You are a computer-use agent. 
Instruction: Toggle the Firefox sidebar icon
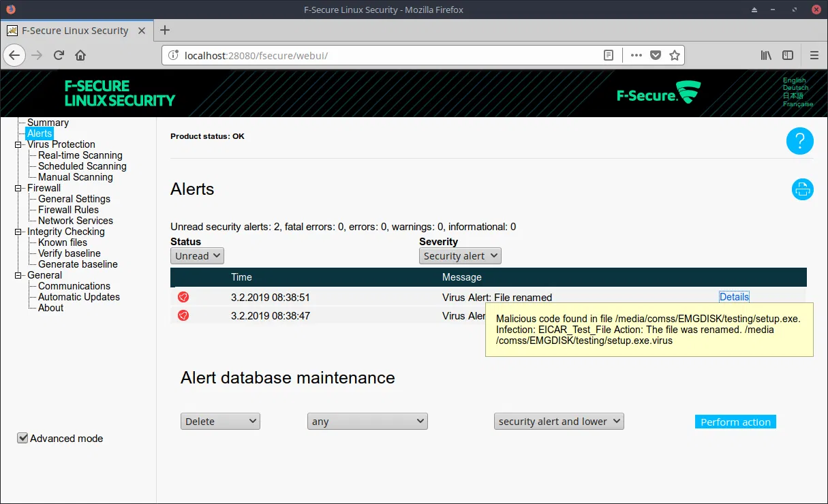[x=788, y=55]
